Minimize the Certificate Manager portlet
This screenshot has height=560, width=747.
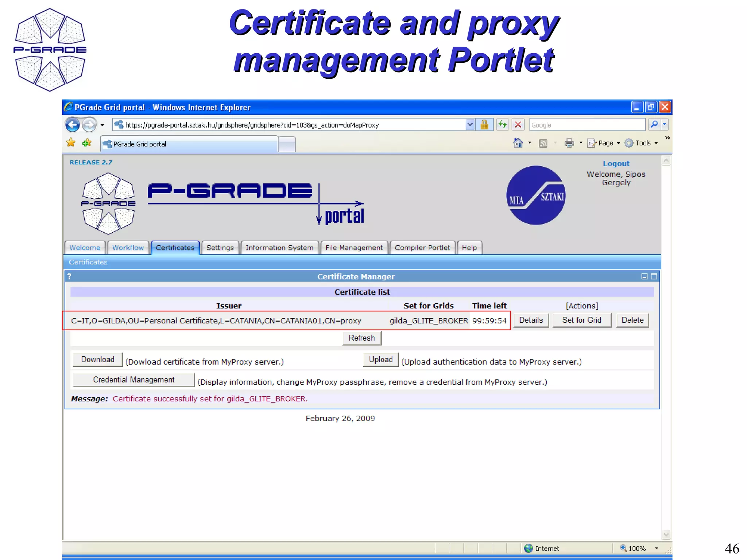(x=645, y=276)
